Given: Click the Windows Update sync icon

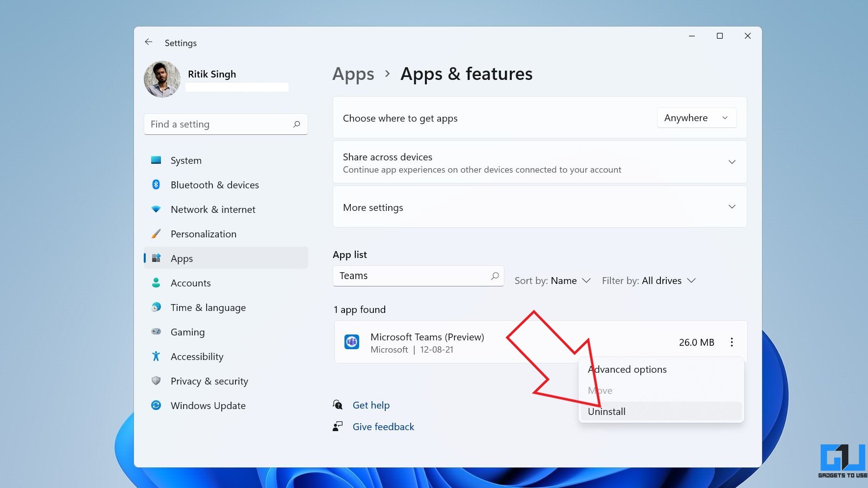Looking at the screenshot, I should [x=156, y=405].
